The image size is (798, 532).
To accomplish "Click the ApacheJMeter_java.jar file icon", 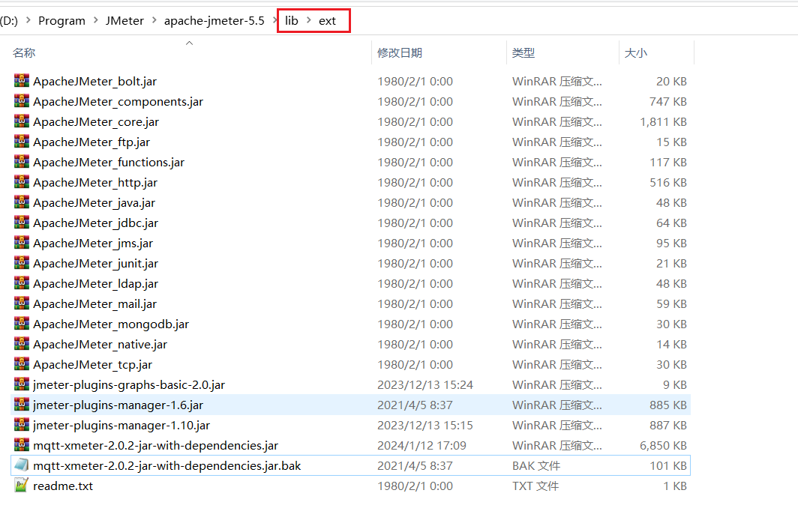I will pyautogui.click(x=21, y=202).
